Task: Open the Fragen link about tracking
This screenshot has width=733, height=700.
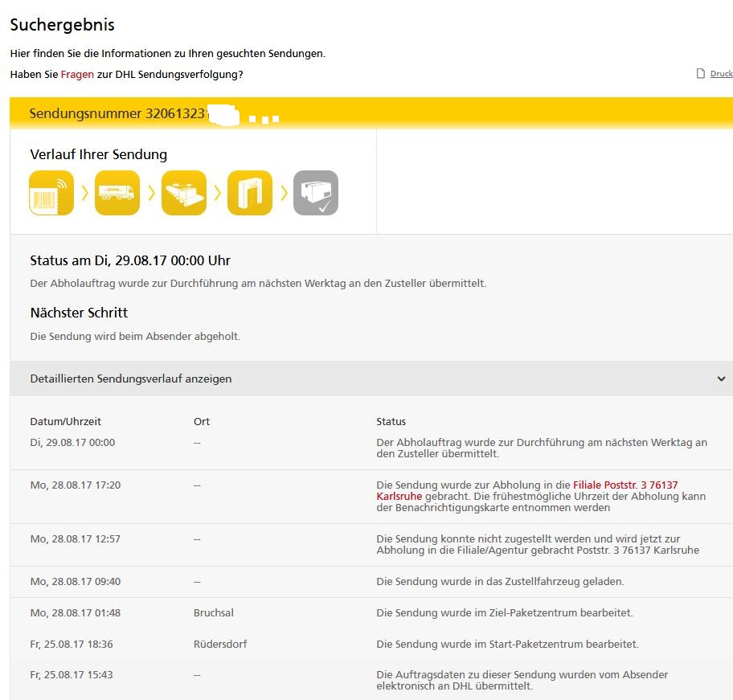Action: click(77, 74)
